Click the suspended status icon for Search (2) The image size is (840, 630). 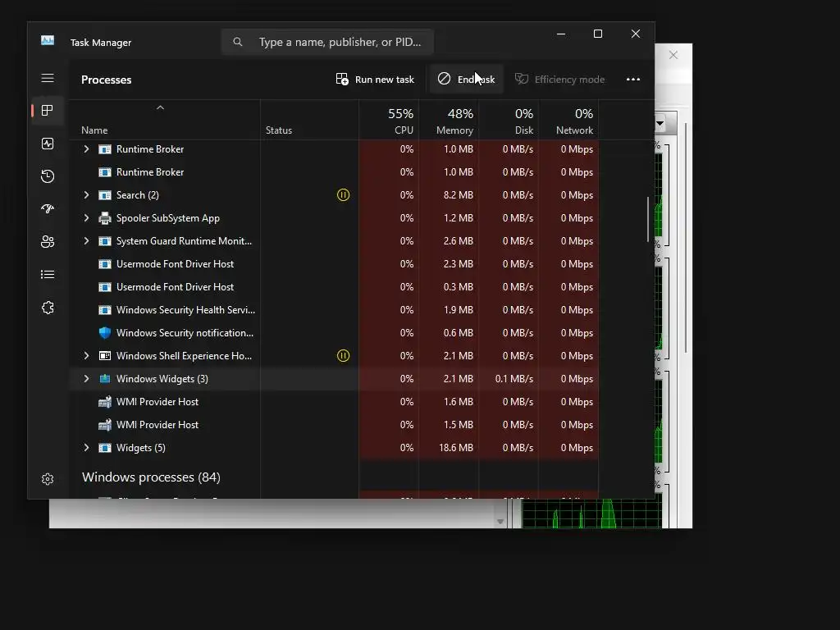click(344, 195)
